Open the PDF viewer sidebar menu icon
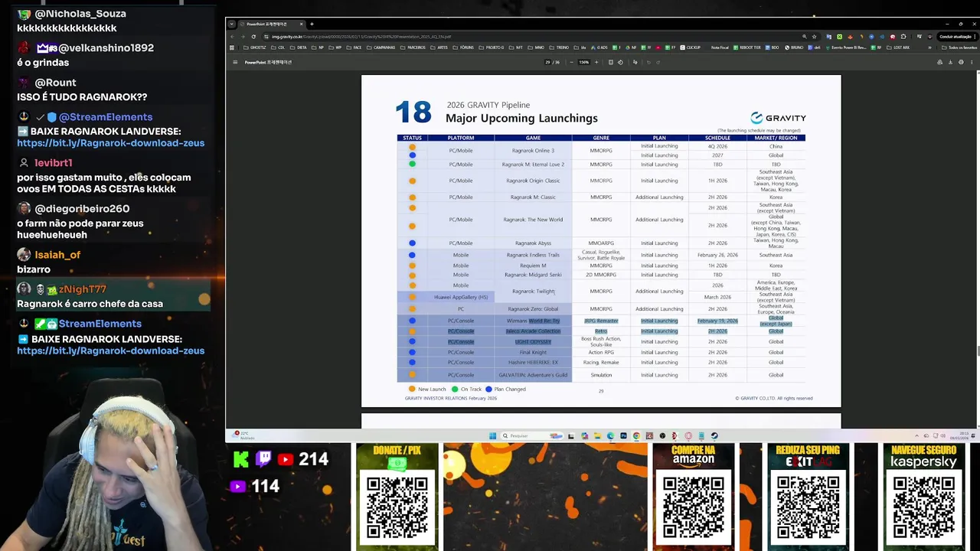 point(235,62)
